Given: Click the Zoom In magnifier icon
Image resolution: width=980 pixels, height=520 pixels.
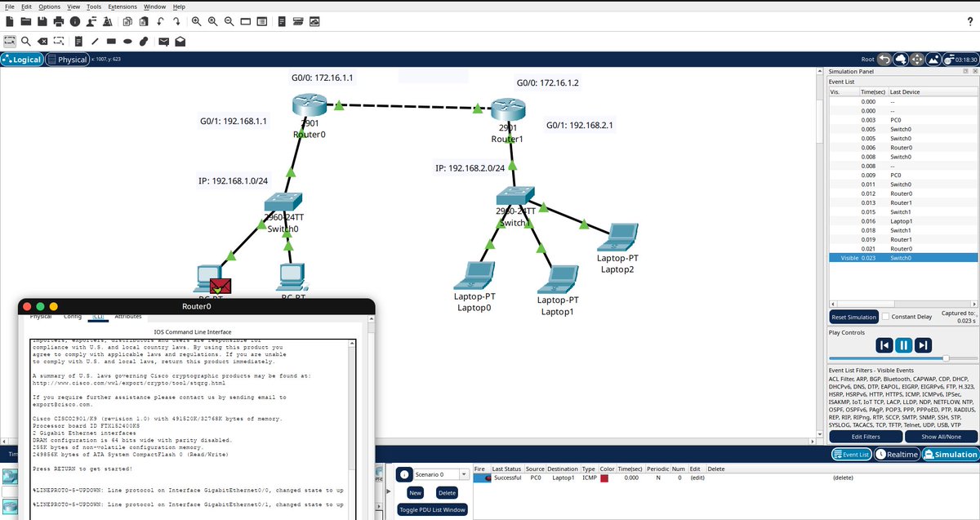Looking at the screenshot, I should click(x=196, y=21).
